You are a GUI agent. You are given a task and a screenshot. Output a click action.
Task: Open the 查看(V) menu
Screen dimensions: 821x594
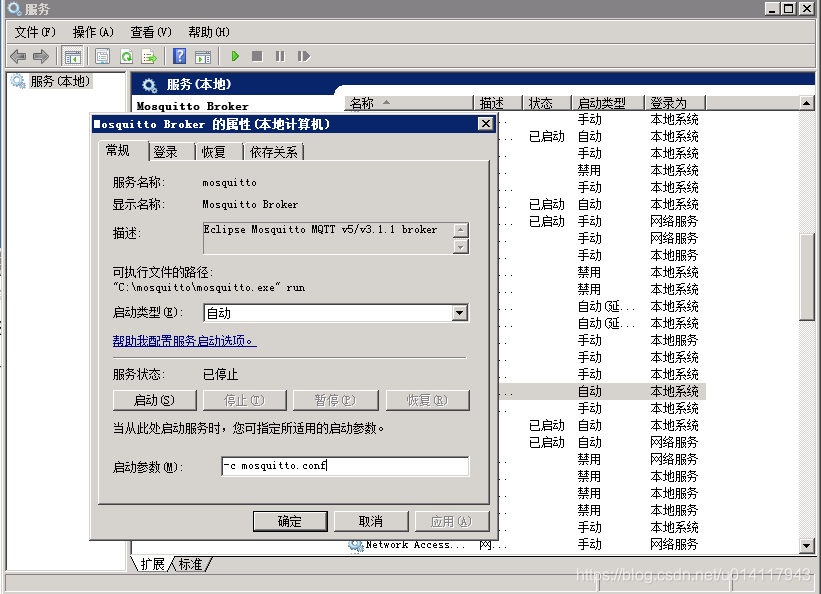[151, 32]
